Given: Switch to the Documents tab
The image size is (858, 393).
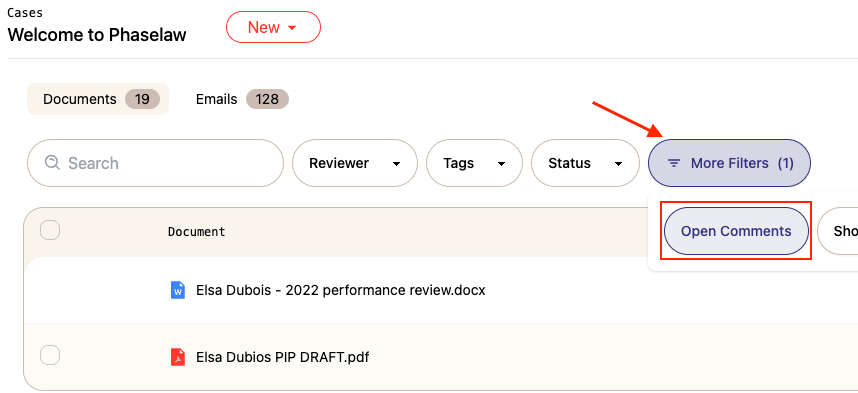Looking at the screenshot, I should click(x=98, y=99).
